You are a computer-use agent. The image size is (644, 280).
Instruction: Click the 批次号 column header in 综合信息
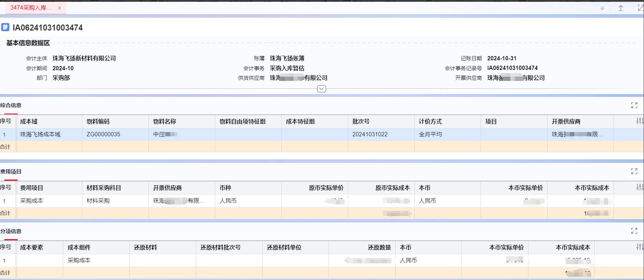click(x=361, y=121)
